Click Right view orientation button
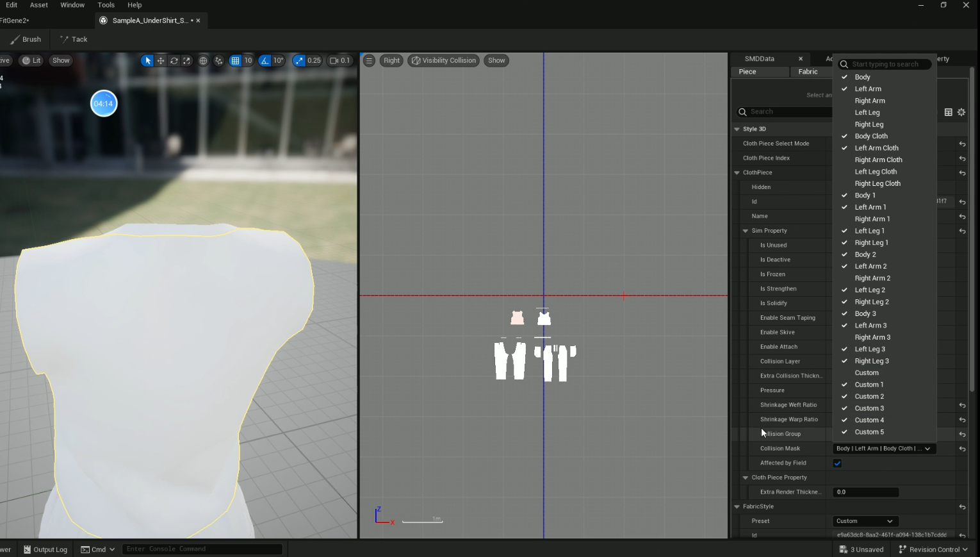Viewport: 980px width, 557px height. [391, 60]
